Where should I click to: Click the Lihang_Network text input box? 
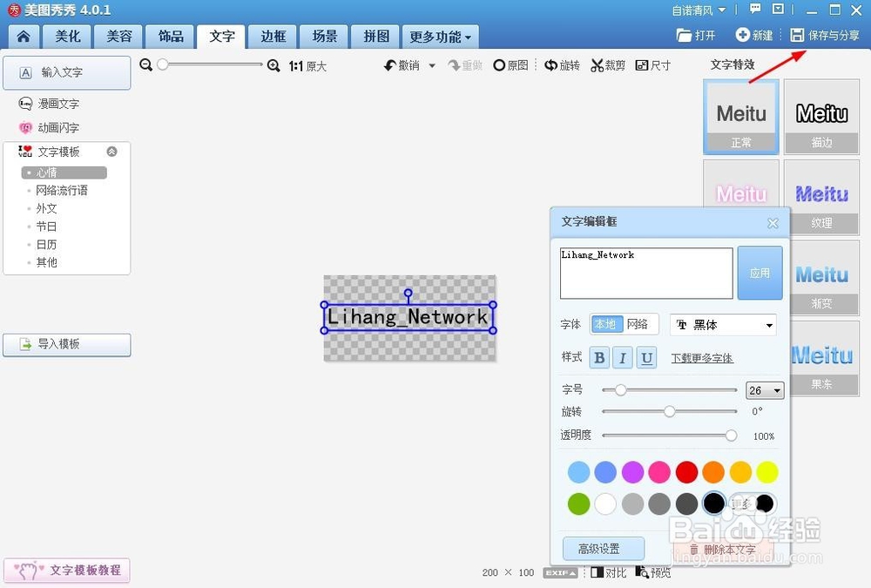646,273
